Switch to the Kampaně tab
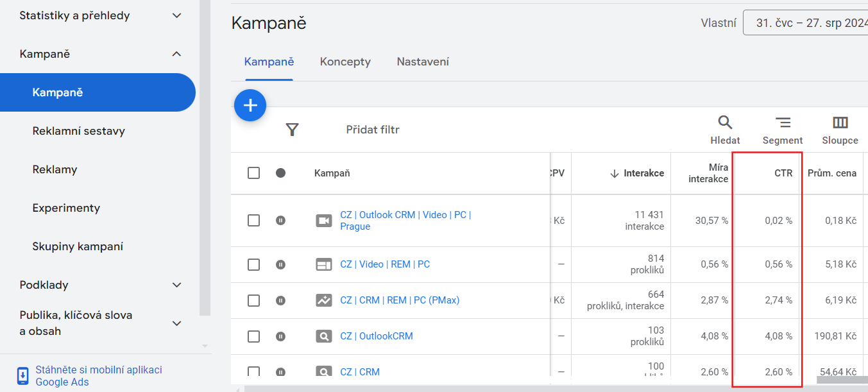The height and width of the screenshot is (392, 868). [269, 62]
